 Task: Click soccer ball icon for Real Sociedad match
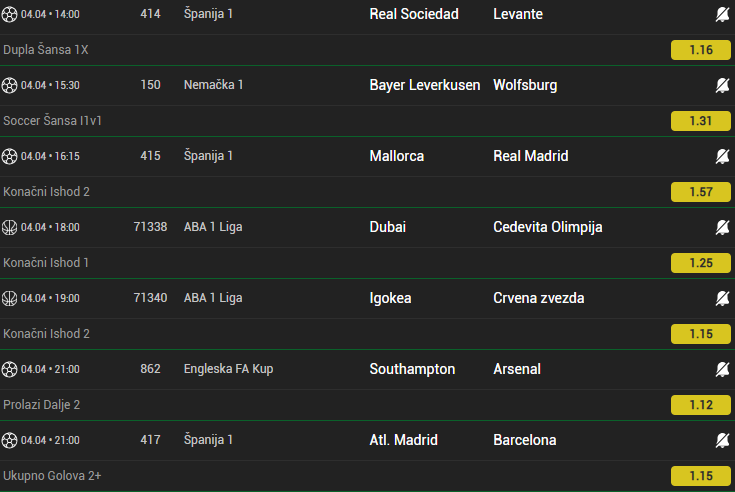[10, 14]
